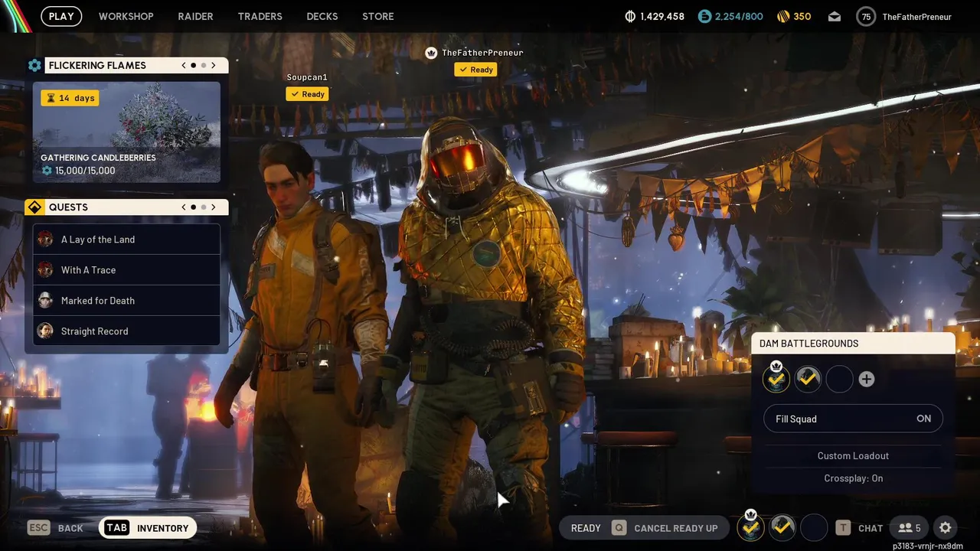
Task: Click the gold premium currency icon
Action: pos(782,16)
